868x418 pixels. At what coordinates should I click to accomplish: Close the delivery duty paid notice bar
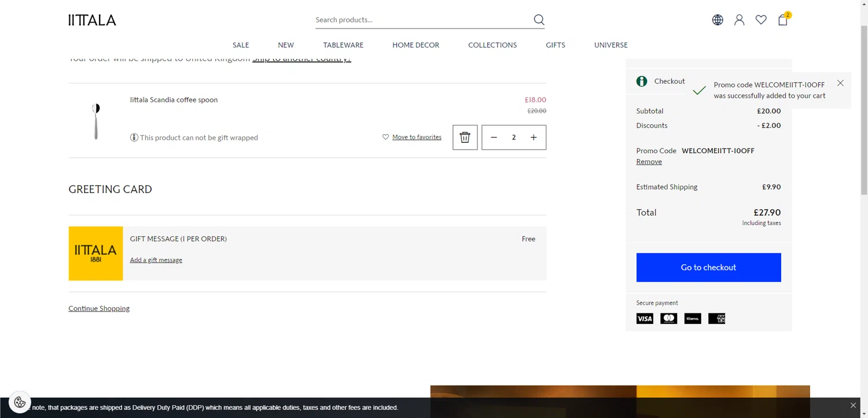(853, 406)
